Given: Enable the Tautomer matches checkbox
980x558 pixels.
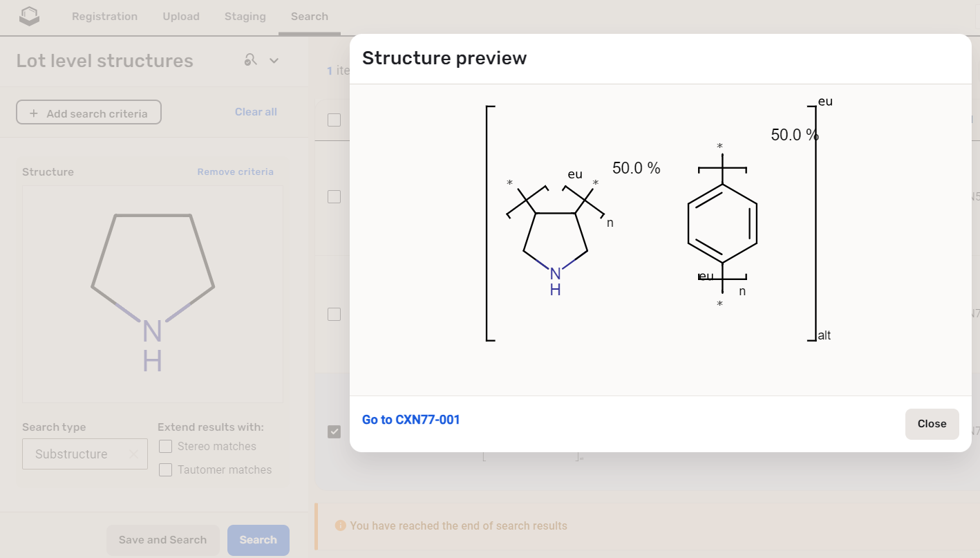Looking at the screenshot, I should pos(165,469).
